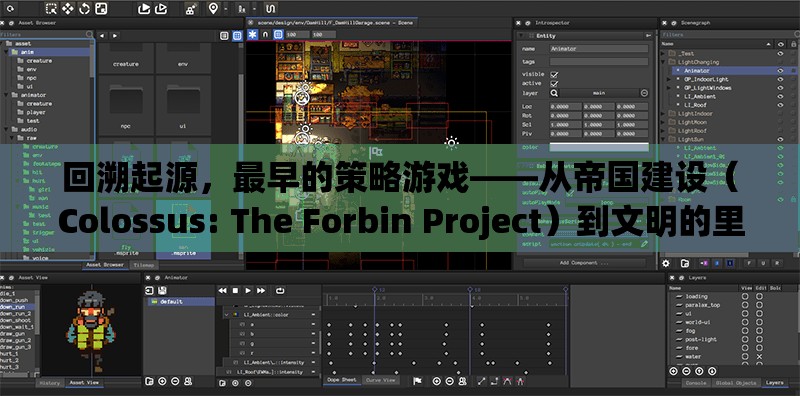Toggle View circle for loading layer
Image resolution: width=800 pixels, height=396 pixels.
(745, 296)
